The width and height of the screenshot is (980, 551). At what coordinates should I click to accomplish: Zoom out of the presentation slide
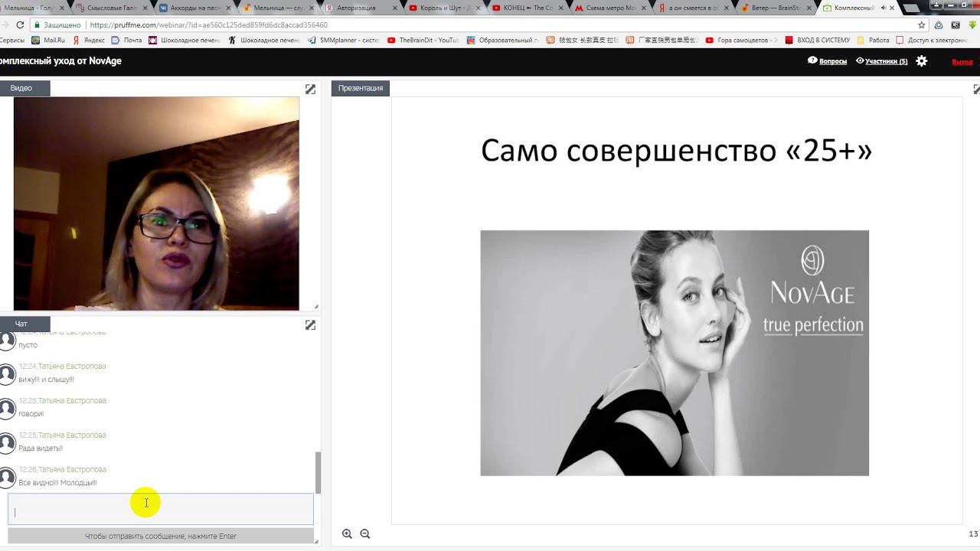[365, 533]
